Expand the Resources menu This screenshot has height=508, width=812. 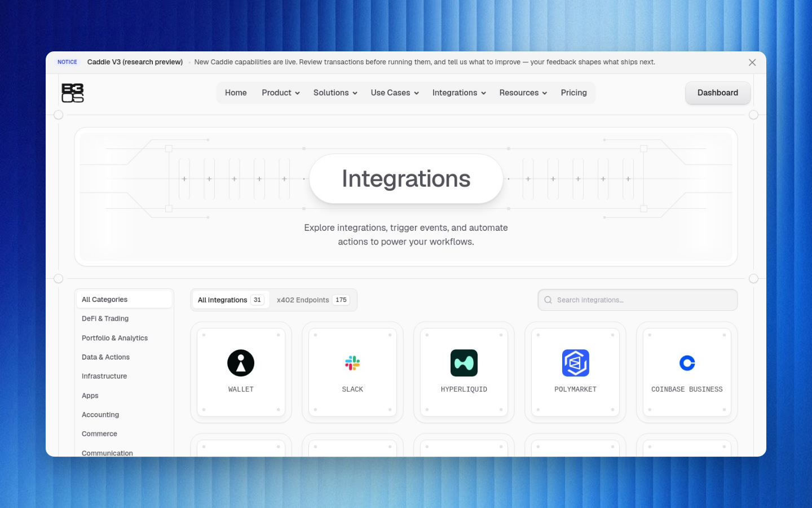[x=523, y=93]
